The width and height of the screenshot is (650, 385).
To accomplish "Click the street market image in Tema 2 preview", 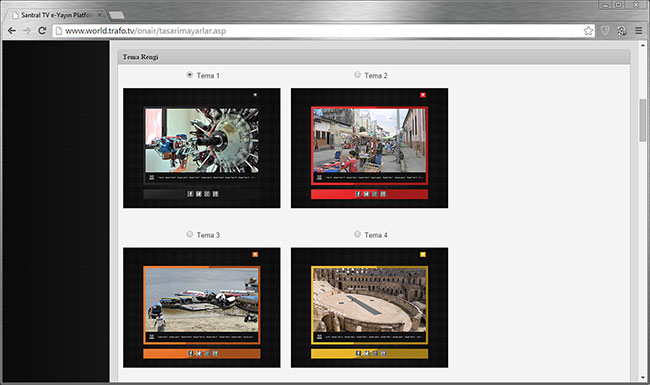I will click(370, 140).
